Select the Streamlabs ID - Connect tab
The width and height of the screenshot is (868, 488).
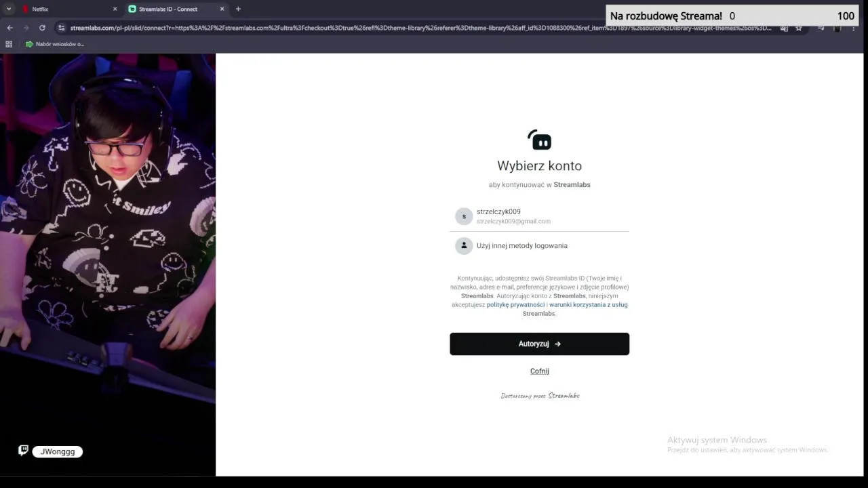click(176, 9)
